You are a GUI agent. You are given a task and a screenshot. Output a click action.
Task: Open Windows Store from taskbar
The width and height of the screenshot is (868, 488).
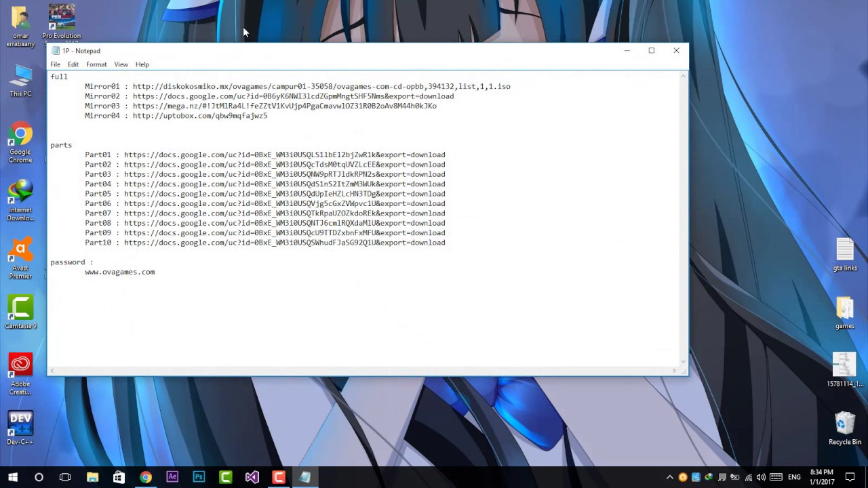(119, 477)
